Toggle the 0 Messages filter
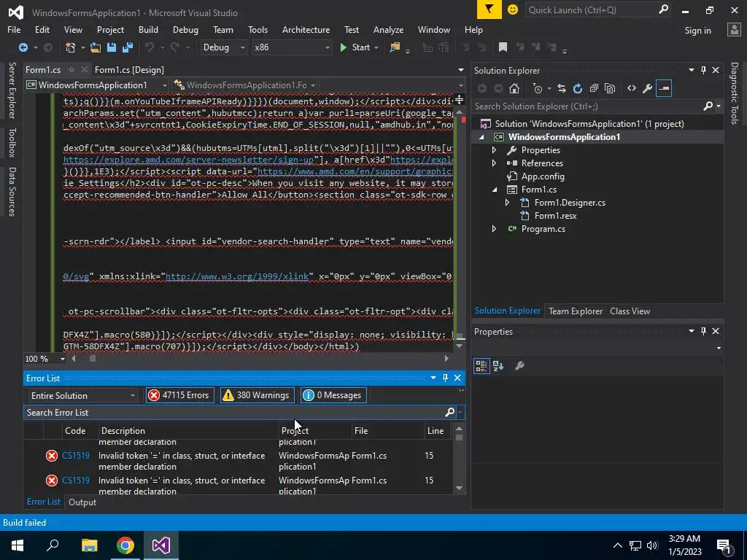Image resolution: width=747 pixels, height=560 pixels. click(333, 395)
